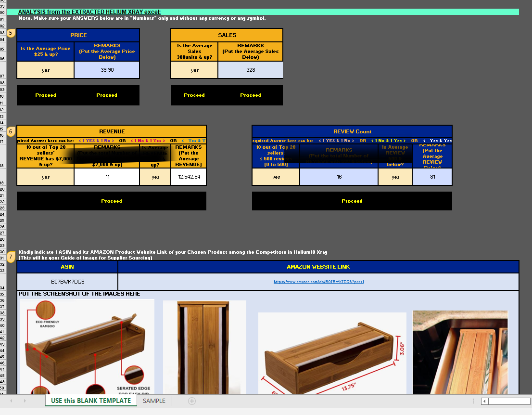The height and width of the screenshot is (415, 532).
Task: Click the yes cell under Average Price
Action: click(46, 70)
